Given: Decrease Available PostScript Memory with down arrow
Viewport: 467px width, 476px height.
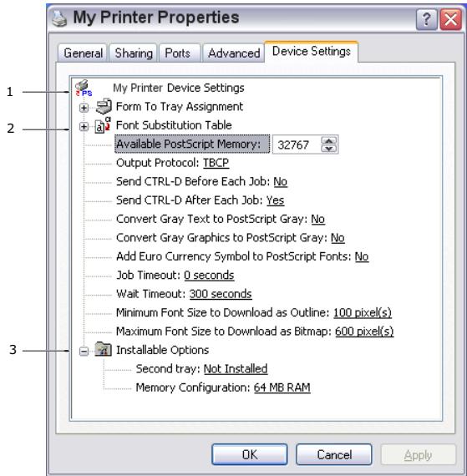Looking at the screenshot, I should pyautogui.click(x=329, y=149).
